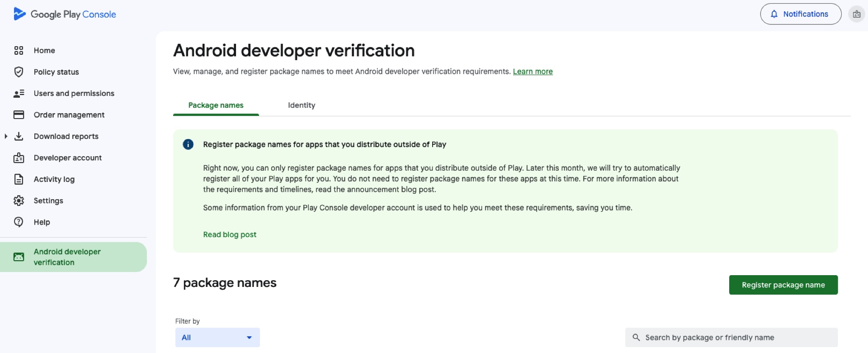
Task: Open the Notifications button
Action: coord(801,14)
